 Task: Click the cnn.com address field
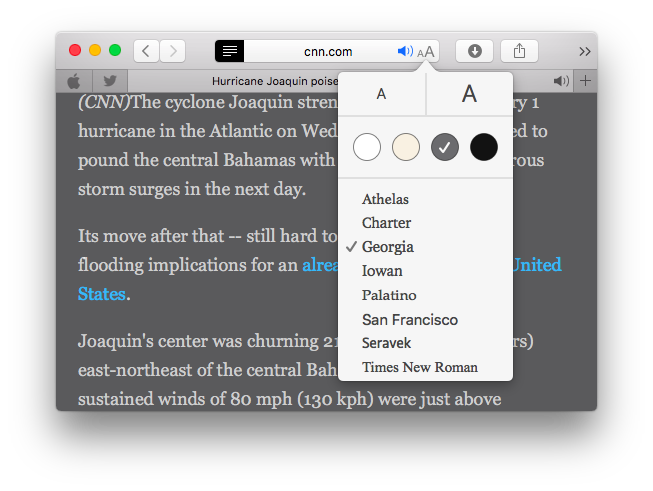click(x=328, y=51)
